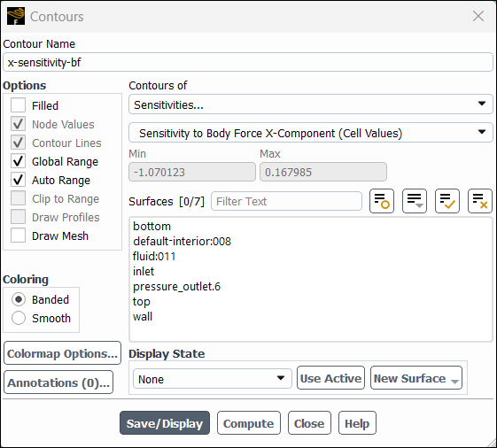Screen dimensions: 497x448
Task: Select the inlet surface
Action: point(311,272)
